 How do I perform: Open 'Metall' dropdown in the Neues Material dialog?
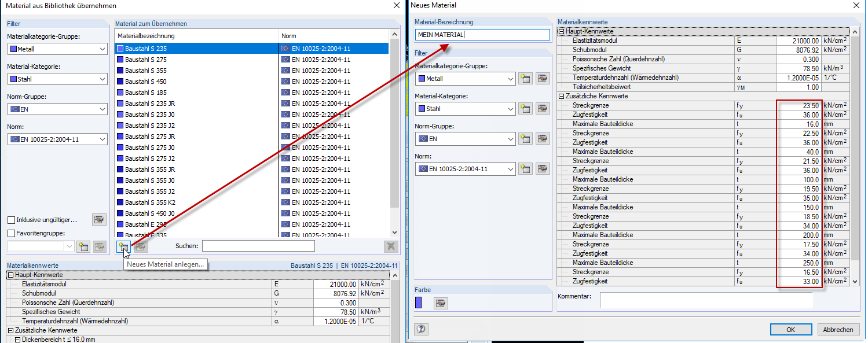click(x=510, y=79)
